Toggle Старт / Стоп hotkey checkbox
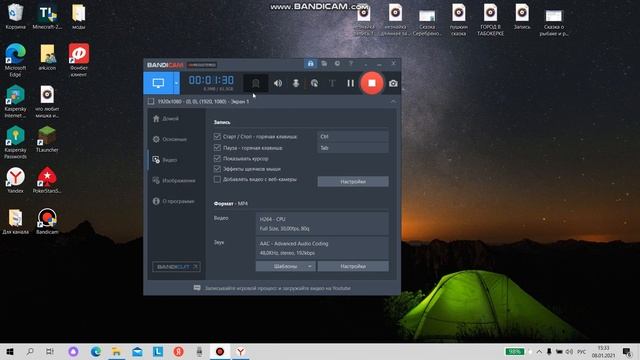The width and height of the screenshot is (640, 360). pyautogui.click(x=217, y=136)
